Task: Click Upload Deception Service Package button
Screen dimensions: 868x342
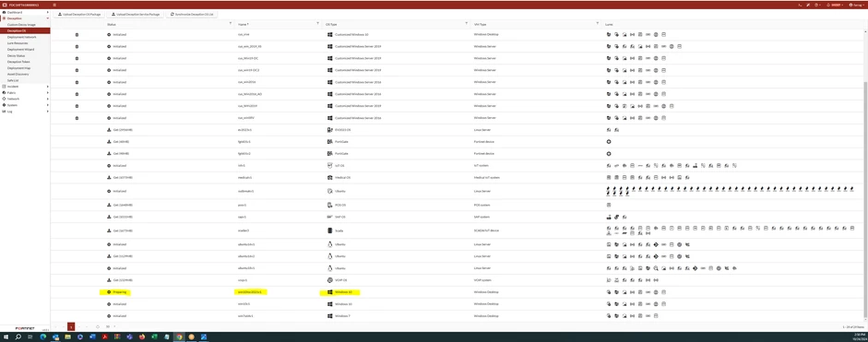Action: pyautogui.click(x=136, y=14)
